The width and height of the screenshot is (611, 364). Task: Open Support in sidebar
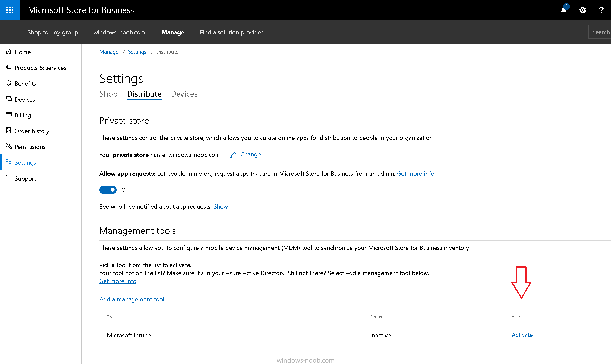click(25, 179)
